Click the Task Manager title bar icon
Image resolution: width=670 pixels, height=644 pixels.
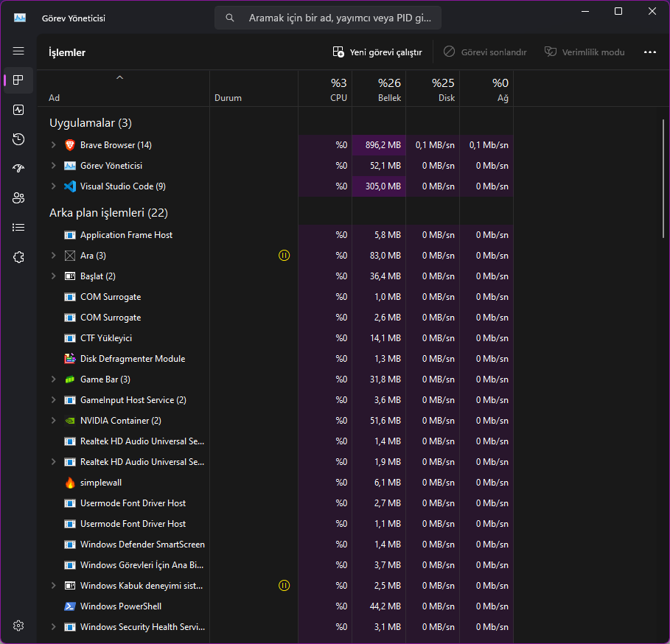[x=20, y=18]
